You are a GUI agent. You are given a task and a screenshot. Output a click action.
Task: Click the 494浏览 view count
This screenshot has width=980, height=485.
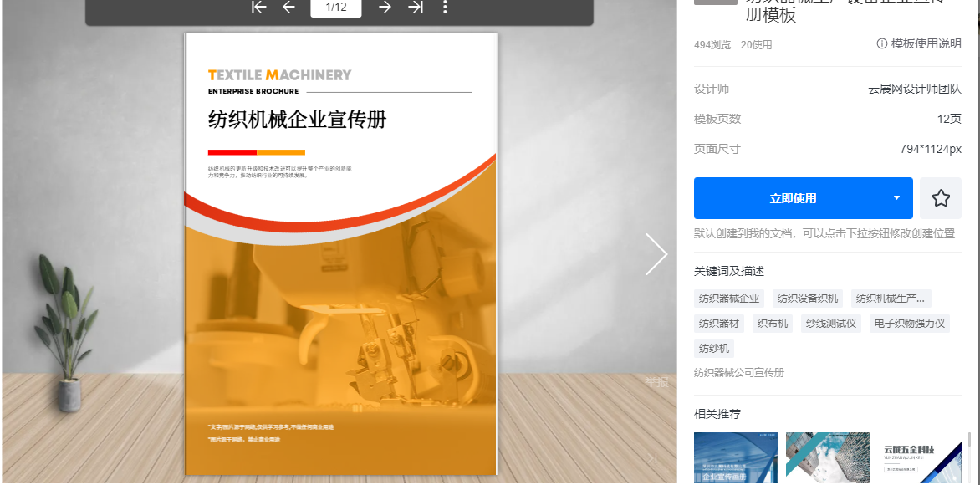pyautogui.click(x=712, y=45)
